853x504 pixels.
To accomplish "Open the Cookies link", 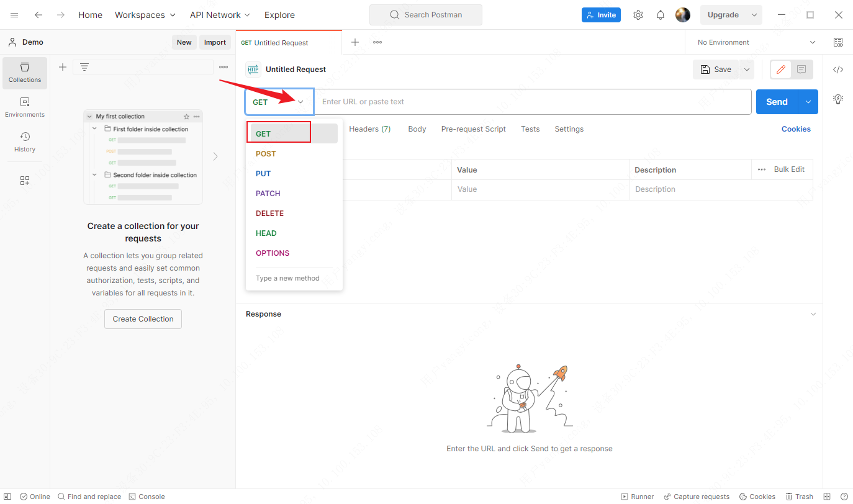I will [796, 129].
